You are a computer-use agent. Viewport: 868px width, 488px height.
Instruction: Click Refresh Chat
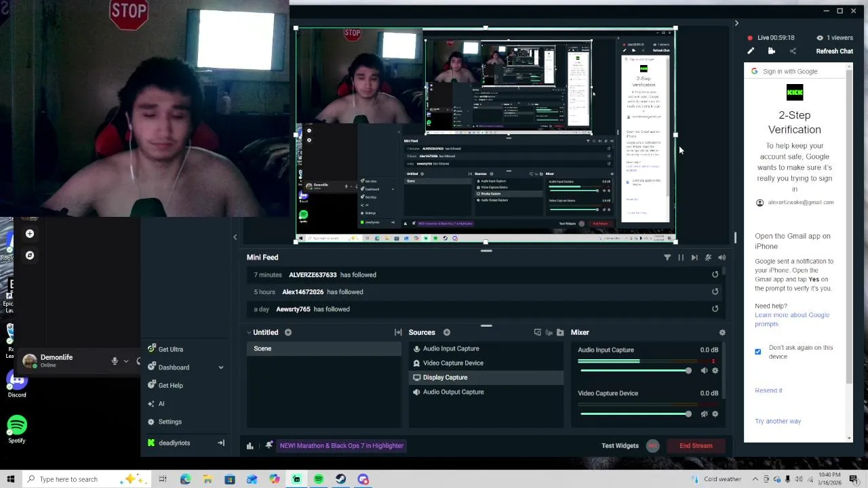(x=834, y=51)
